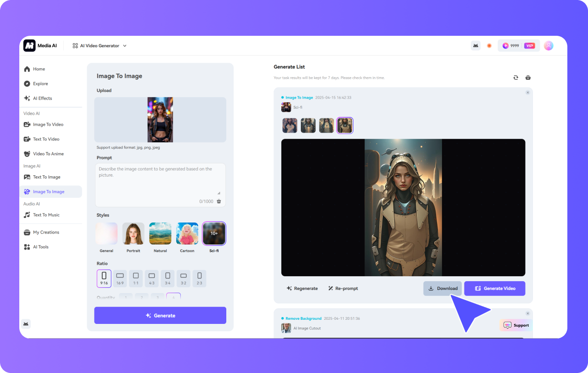Refresh the Generate List

click(515, 78)
